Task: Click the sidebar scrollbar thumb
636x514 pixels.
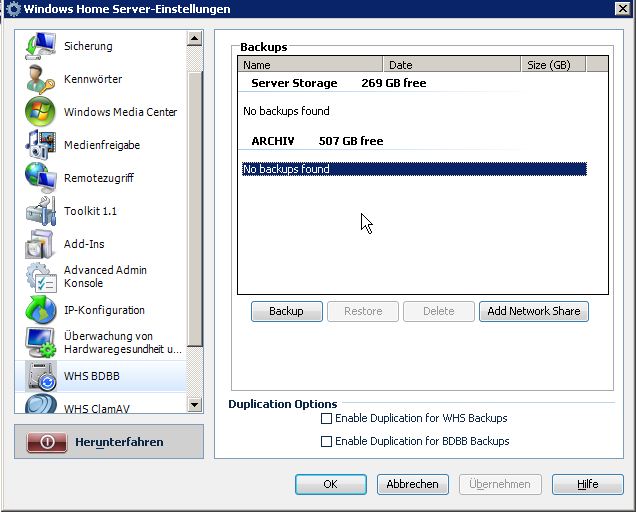Action: (x=195, y=209)
